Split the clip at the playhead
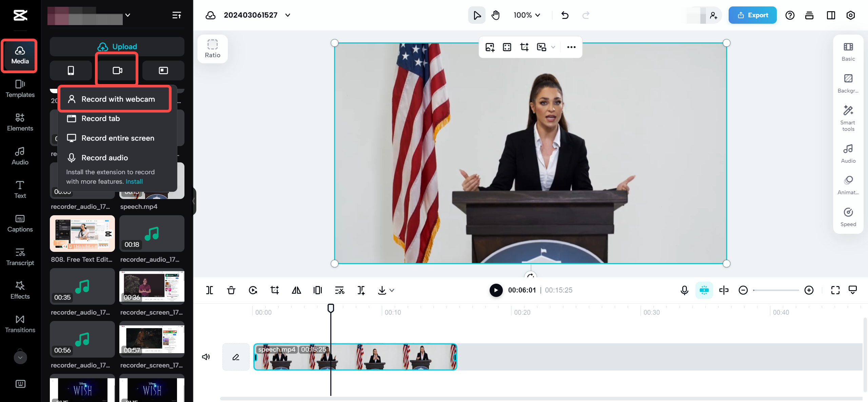This screenshot has height=402, width=868. tap(210, 290)
